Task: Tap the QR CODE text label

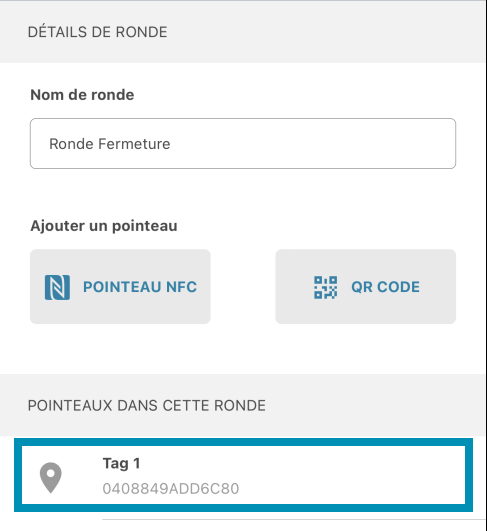Action: point(385,287)
